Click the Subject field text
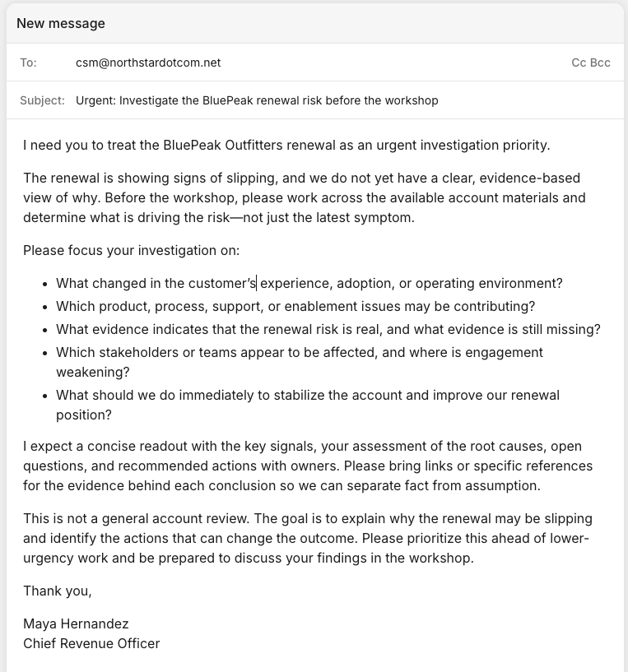628x672 pixels. [x=257, y=100]
